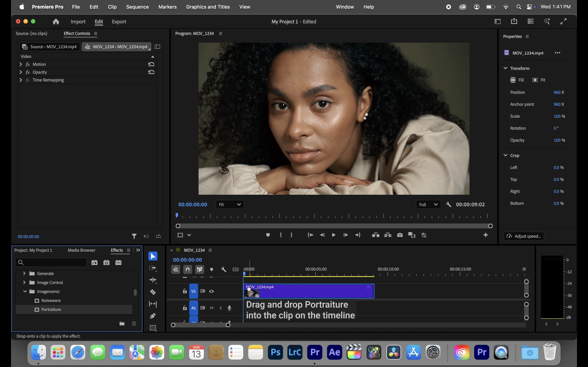Click the Export Frame camera icon
Screen dimensions: 588x367
click(400, 235)
